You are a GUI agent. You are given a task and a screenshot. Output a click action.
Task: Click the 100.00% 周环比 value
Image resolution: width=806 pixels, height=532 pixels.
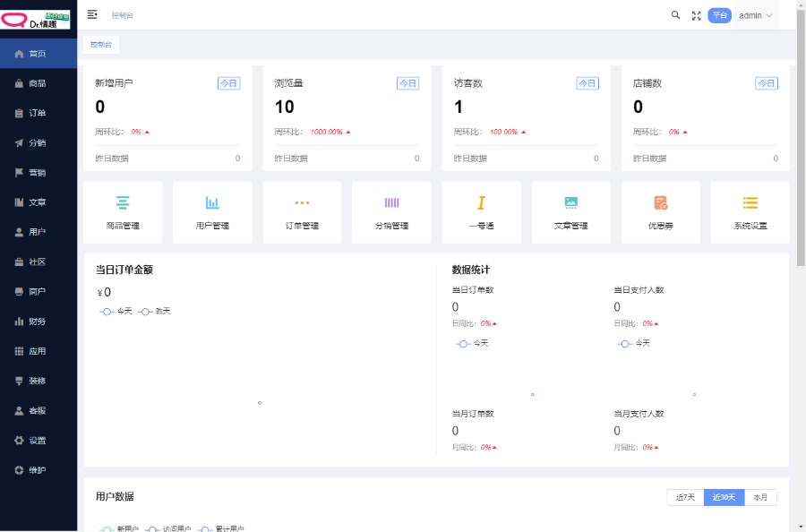503,132
